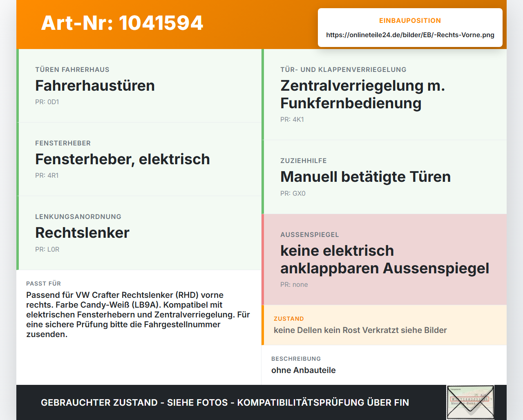
Task: Select 'keine elektrisch anklappbaren Aussenspiegel' value
Action: 384,259
